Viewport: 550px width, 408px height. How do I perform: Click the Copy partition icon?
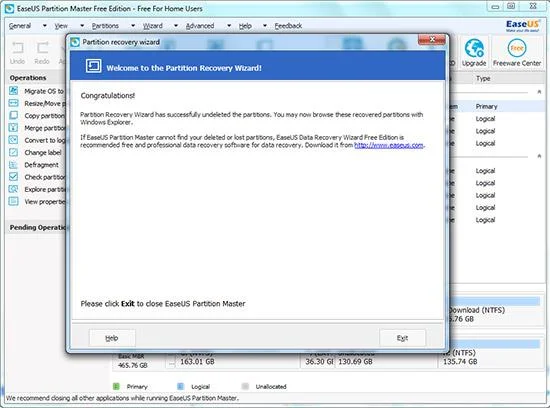[x=13, y=115]
